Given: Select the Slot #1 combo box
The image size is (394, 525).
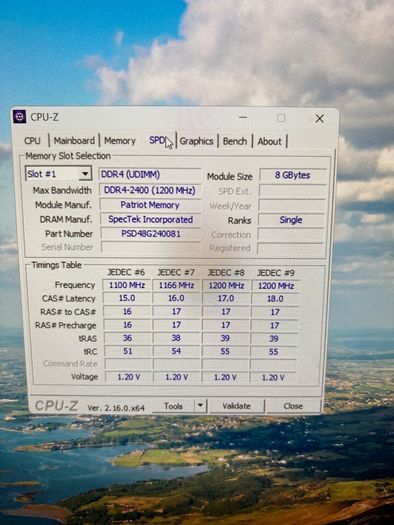Looking at the screenshot, I should (x=58, y=174).
